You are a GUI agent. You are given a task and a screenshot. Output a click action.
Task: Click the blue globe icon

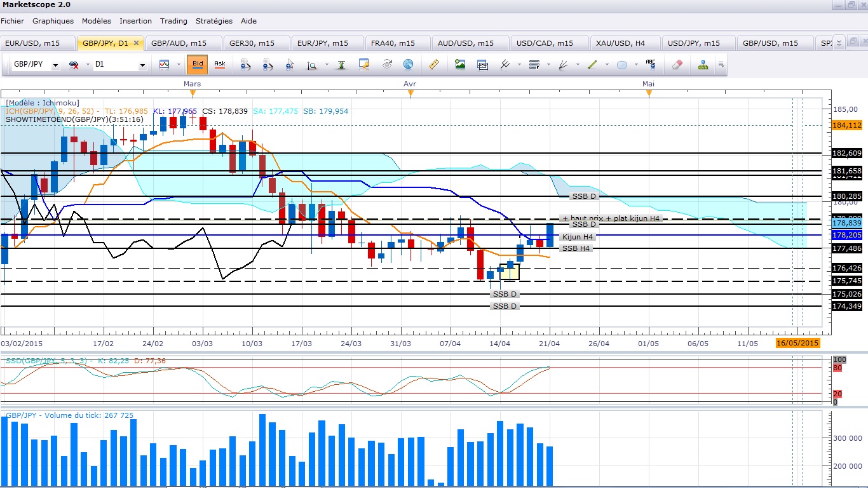(408, 65)
